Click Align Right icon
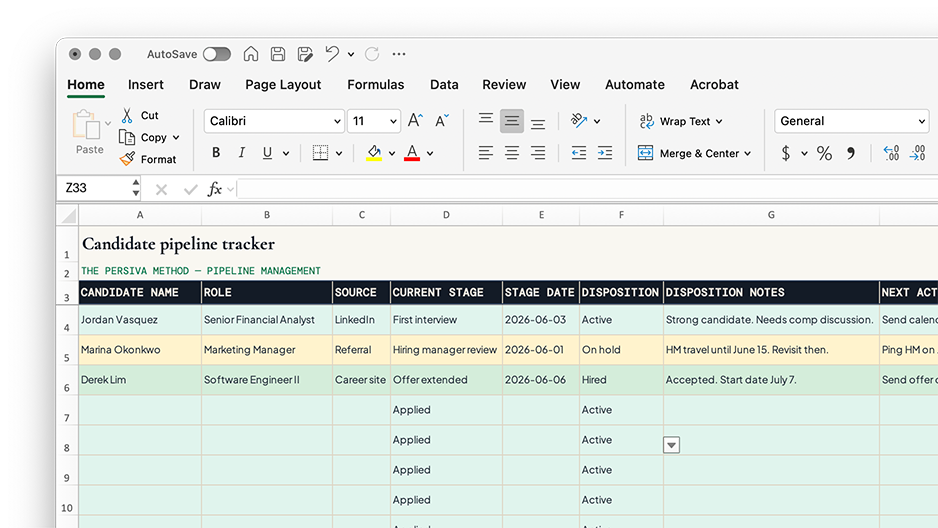The height and width of the screenshot is (528, 938). [x=538, y=153]
